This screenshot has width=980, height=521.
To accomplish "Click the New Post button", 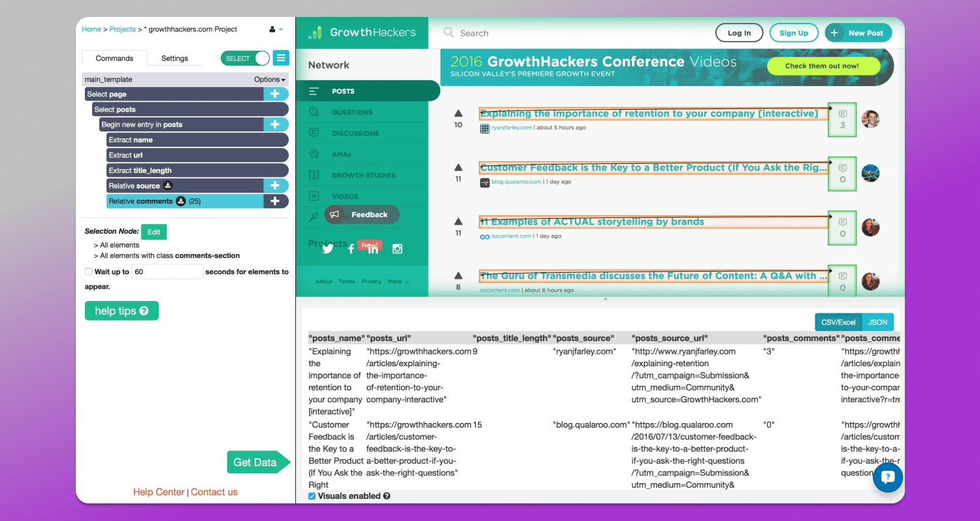I will click(858, 33).
